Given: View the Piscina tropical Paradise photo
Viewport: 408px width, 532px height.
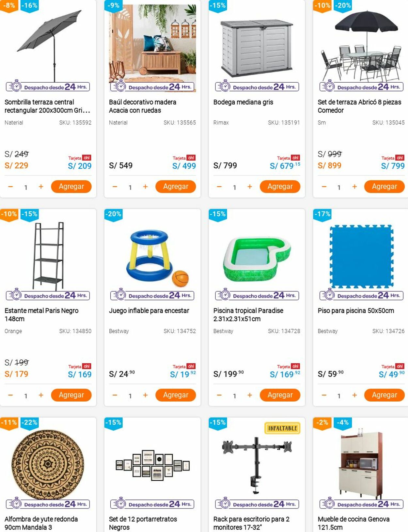Looking at the screenshot, I should [257, 255].
